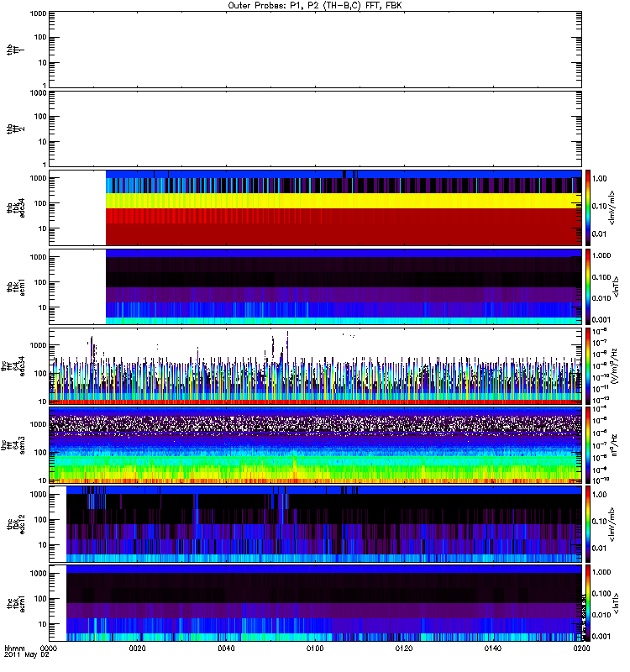Click the thc fff 64 edc34 spectrogram
Viewport: 630px width, 672px height.
(x=316, y=366)
